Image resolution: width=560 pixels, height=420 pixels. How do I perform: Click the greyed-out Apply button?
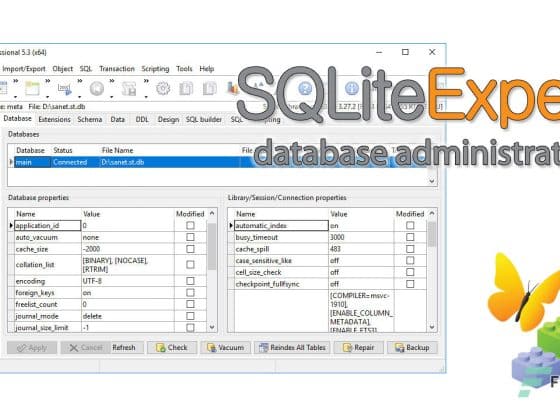32,348
